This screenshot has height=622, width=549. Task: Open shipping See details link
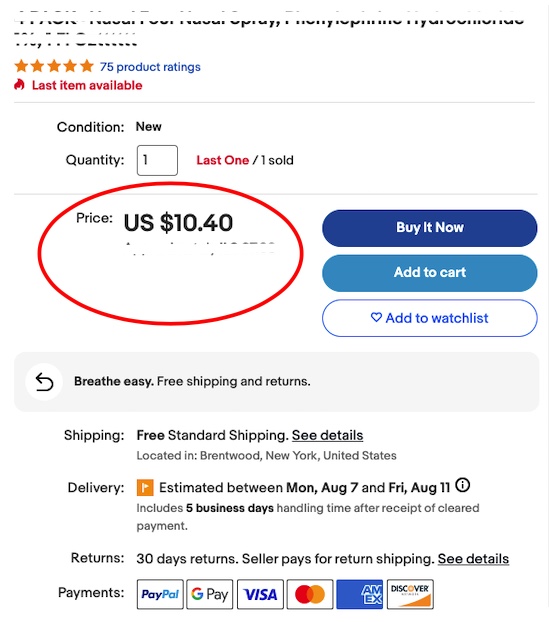(327, 435)
